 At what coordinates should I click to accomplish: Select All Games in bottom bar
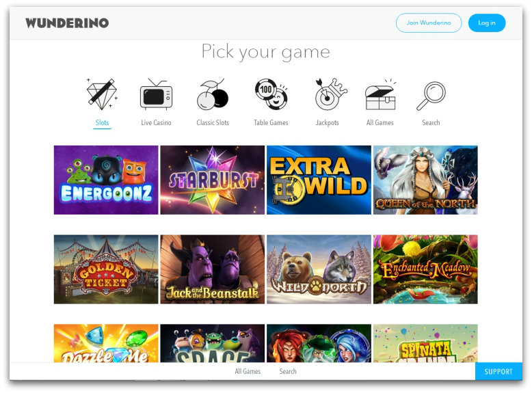click(248, 371)
